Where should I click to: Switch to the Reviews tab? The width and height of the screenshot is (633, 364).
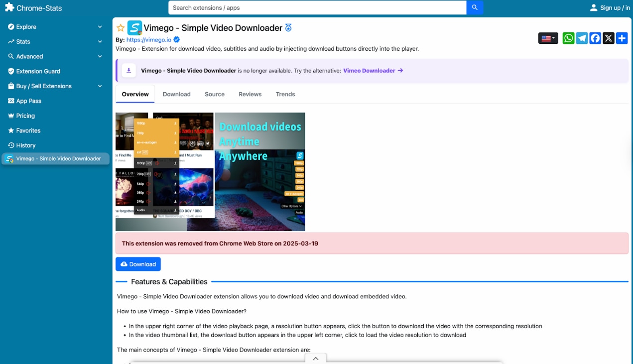(x=250, y=94)
